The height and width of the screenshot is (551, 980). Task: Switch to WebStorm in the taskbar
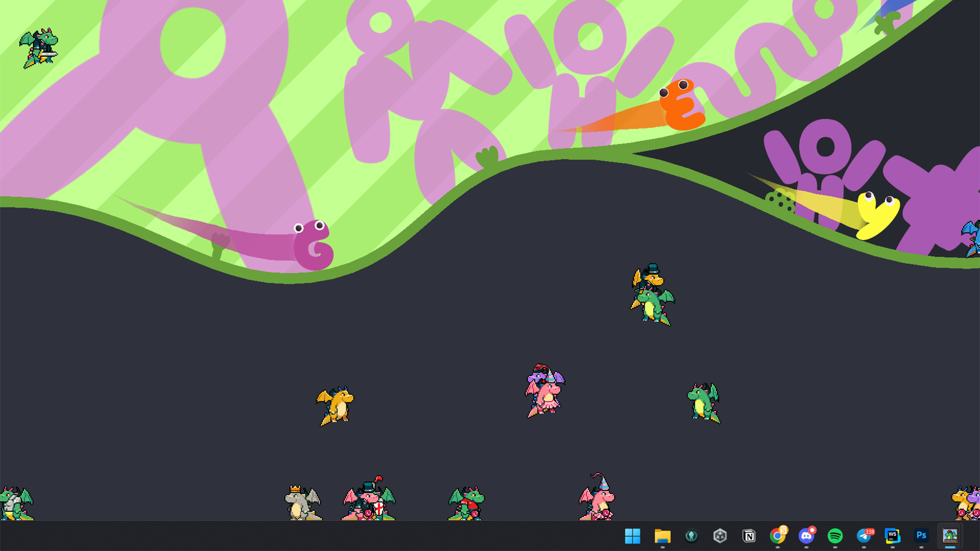[x=893, y=536]
